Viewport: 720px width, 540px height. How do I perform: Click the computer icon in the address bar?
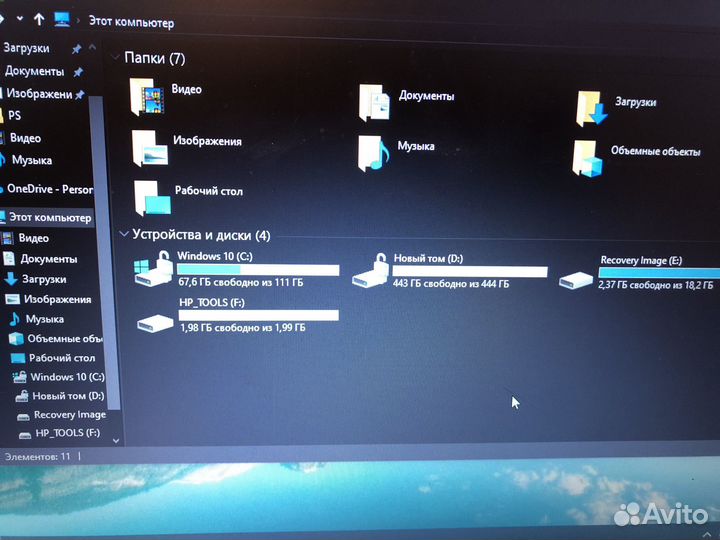click(62, 19)
